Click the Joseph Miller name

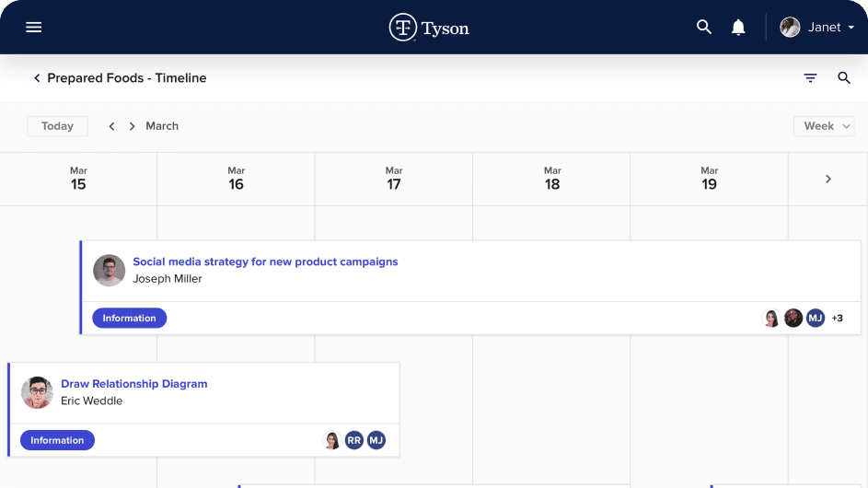pos(168,279)
